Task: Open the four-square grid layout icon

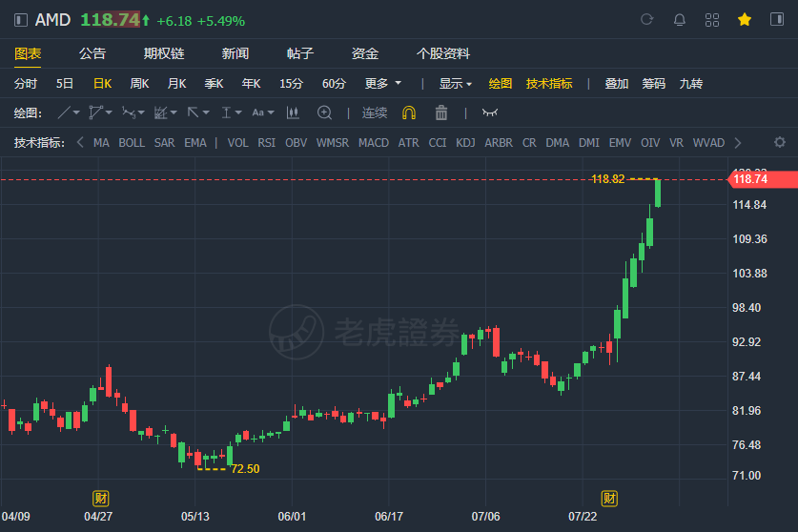Action: [712, 20]
